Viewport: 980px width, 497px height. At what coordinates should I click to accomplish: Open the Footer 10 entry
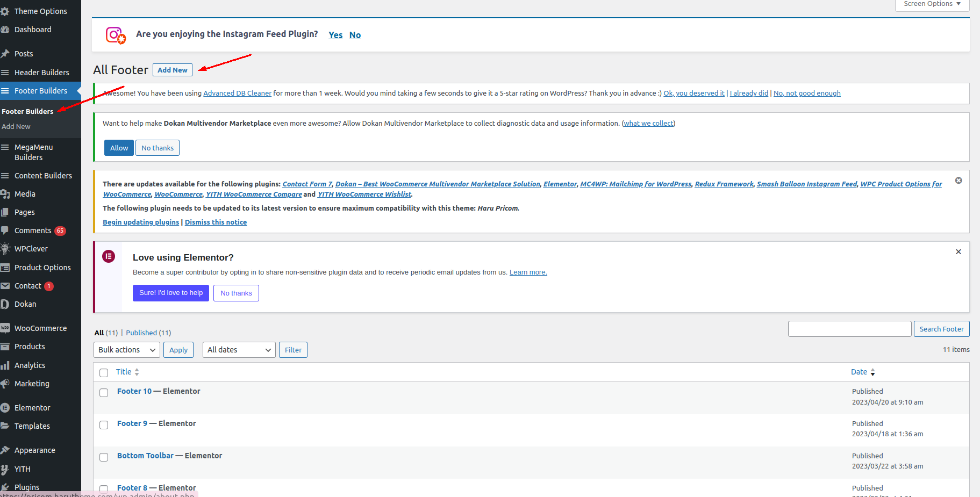pos(134,391)
